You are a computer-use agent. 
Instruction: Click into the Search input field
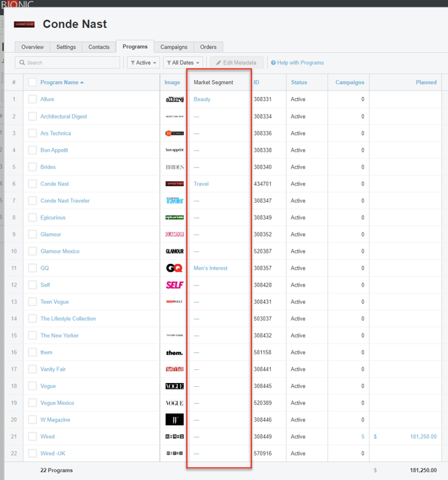(x=68, y=63)
